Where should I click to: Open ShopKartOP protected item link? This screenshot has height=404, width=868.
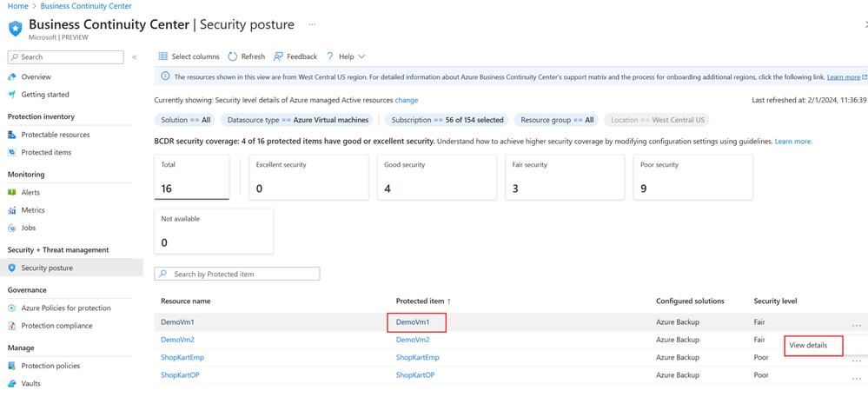[415, 374]
